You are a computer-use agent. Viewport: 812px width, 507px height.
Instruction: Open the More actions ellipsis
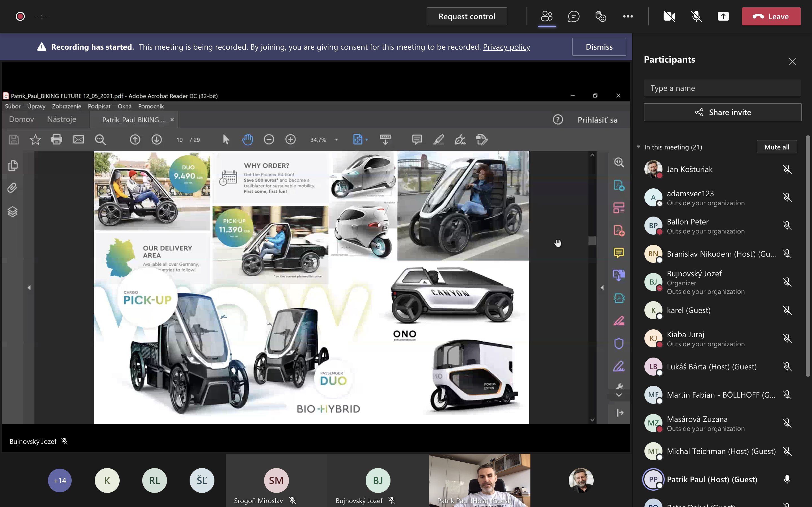(x=627, y=16)
